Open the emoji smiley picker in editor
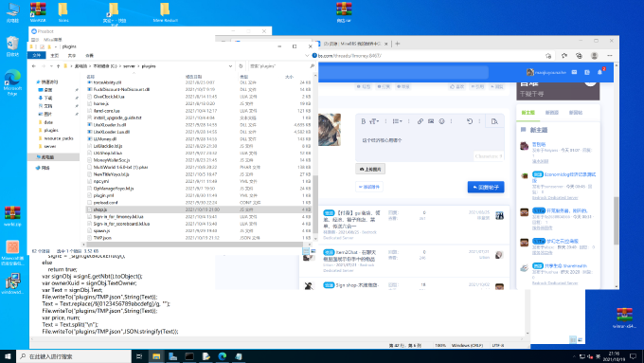 pos(441,121)
